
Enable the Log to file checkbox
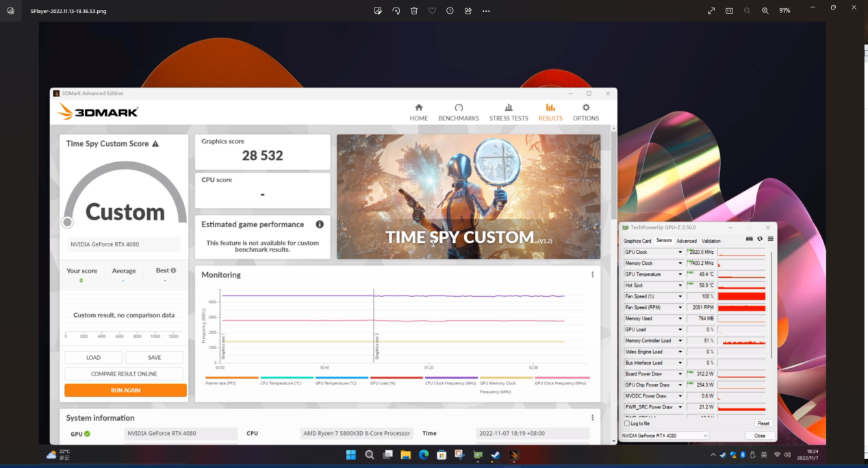pos(627,424)
